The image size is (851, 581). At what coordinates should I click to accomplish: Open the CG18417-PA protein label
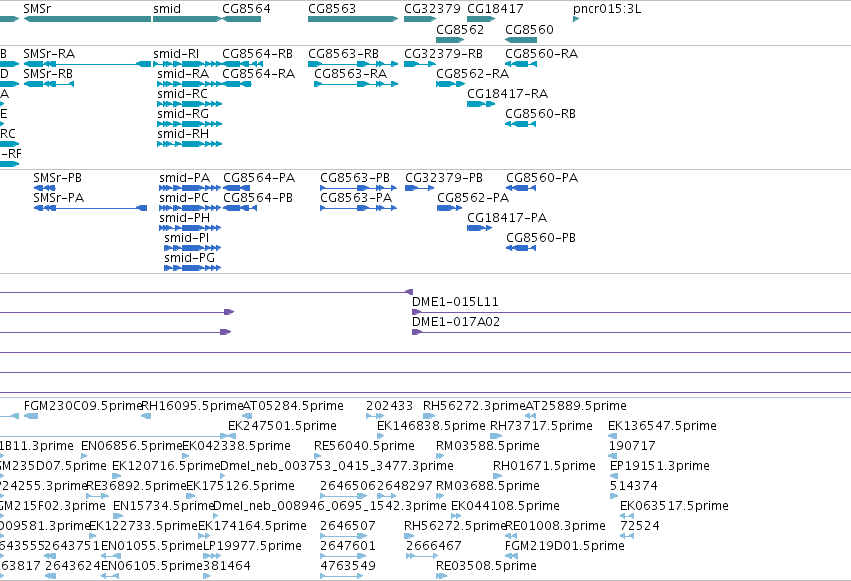[x=507, y=218]
